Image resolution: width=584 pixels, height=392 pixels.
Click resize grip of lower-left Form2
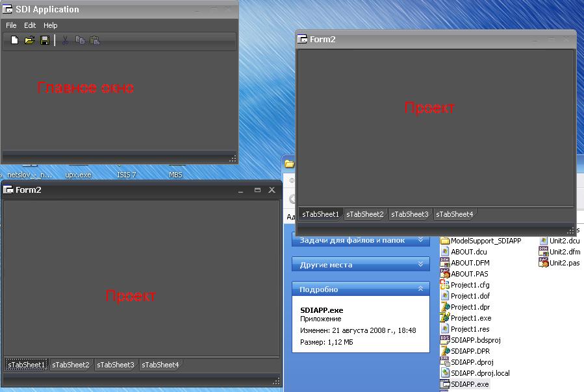[276, 381]
